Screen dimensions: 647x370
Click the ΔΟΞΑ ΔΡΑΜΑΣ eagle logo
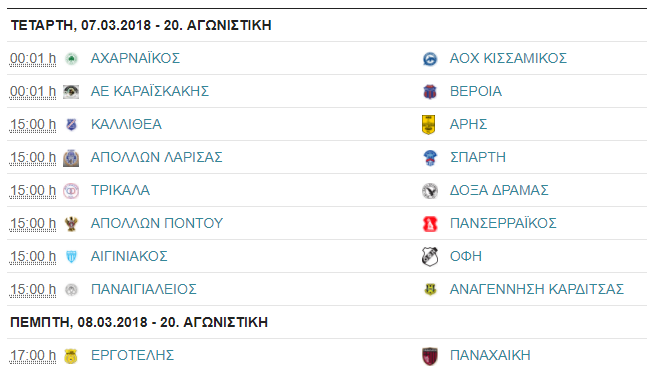point(430,191)
